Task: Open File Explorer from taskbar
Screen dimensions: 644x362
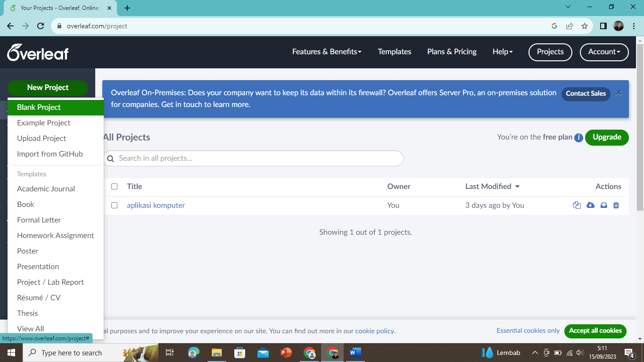Action: tap(216, 353)
